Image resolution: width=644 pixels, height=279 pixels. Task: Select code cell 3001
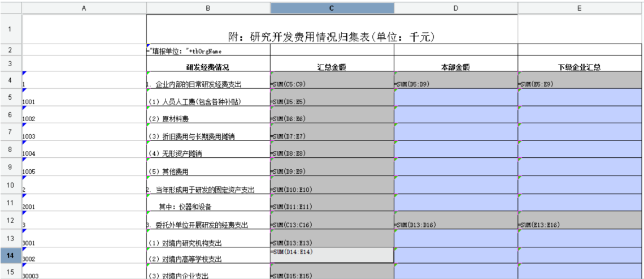84,238
